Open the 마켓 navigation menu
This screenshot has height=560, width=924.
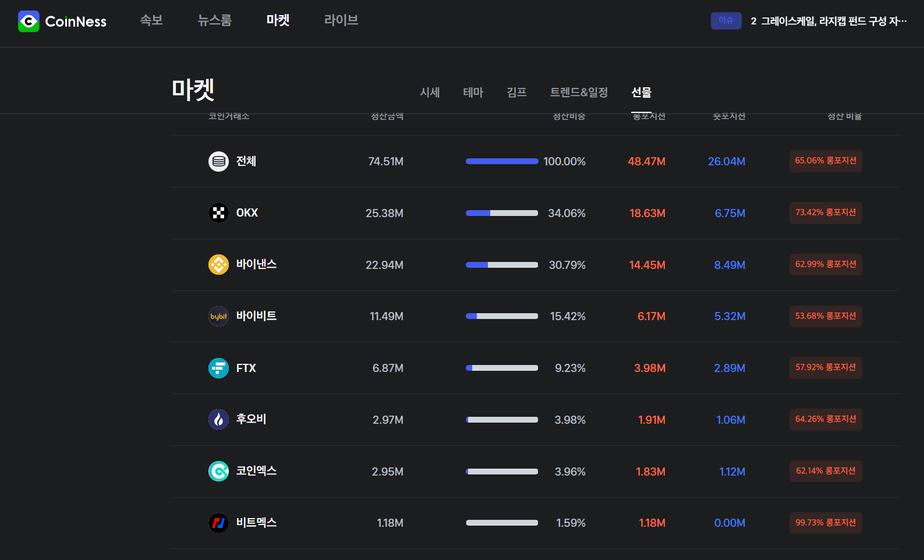tap(278, 20)
